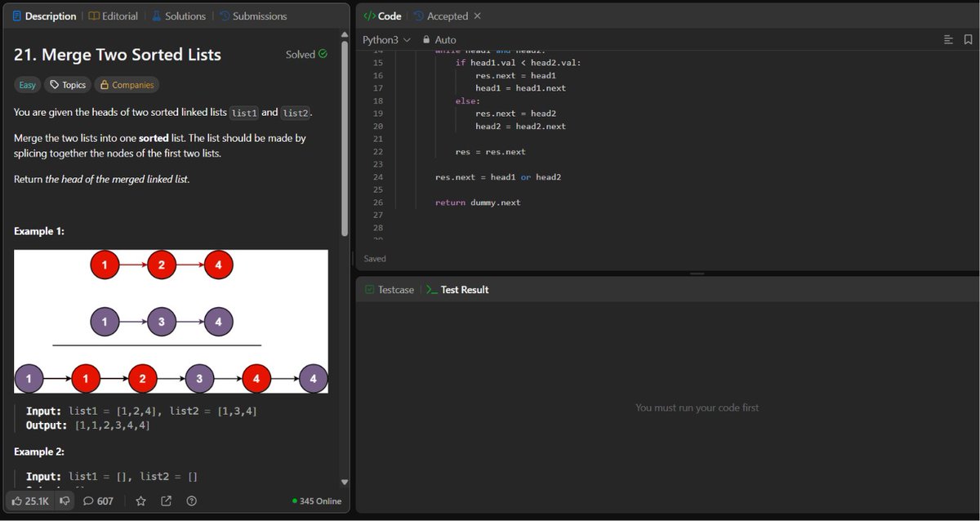Open the 607 comments
Image resolution: width=980 pixels, height=521 pixels.
[99, 501]
